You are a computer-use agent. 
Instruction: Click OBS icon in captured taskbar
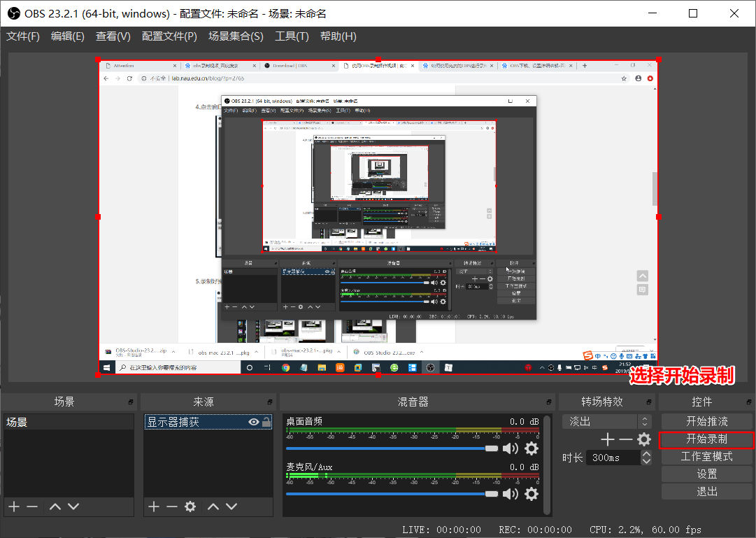(431, 368)
